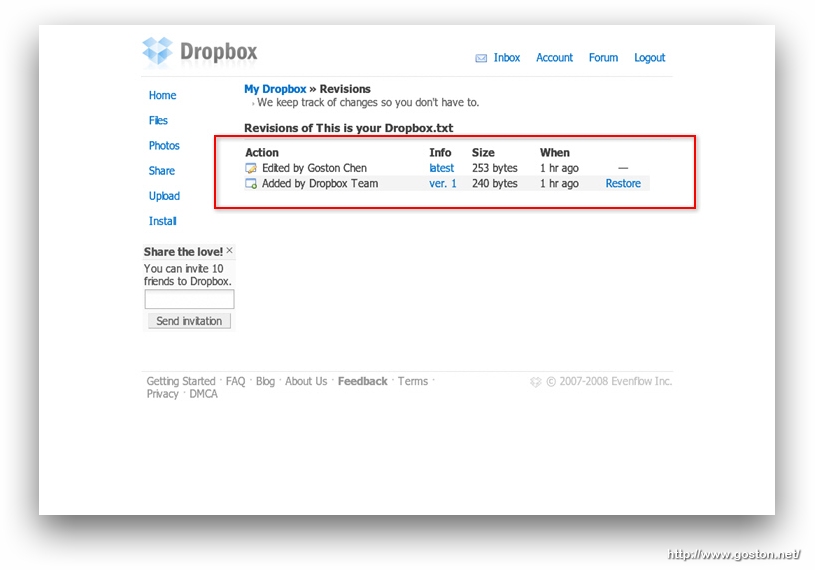This screenshot has width=815, height=570.
Task: Click the 'Revisions of This is your Dropbox.txt' heading
Action: 349,128
